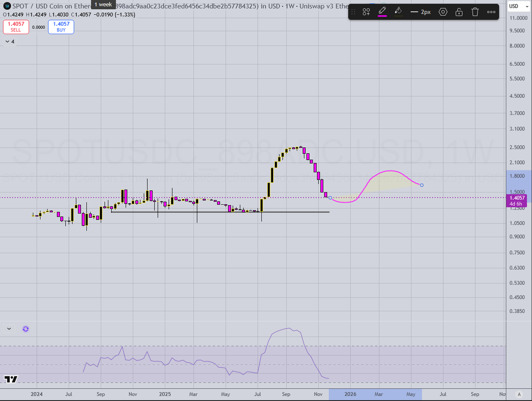Screen dimensions: 532x401
Task: Grab the dotted drag handle on the floating toolbar
Action: tap(353, 12)
